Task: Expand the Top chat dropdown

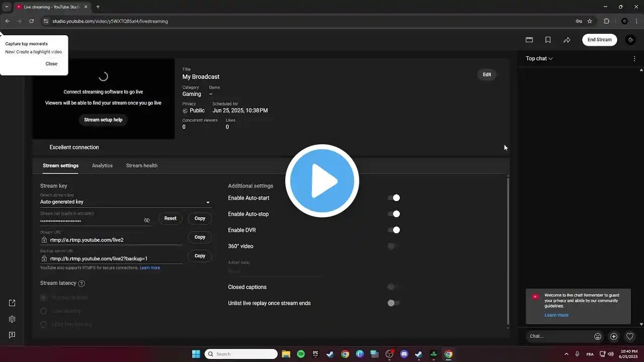Action: pyautogui.click(x=539, y=59)
